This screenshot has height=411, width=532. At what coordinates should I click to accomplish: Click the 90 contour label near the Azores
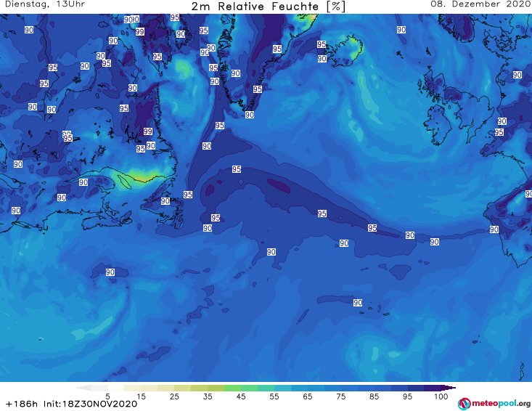(358, 302)
